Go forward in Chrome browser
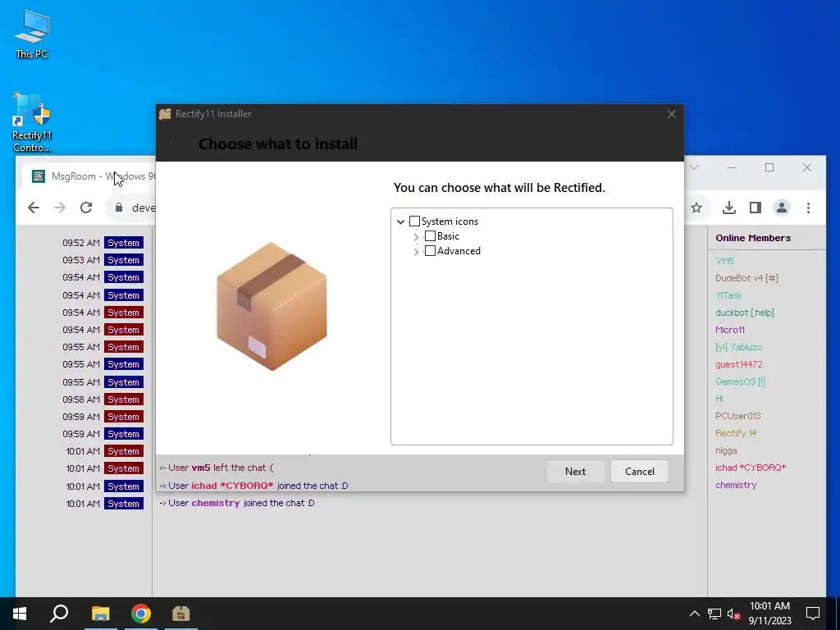 click(x=60, y=208)
